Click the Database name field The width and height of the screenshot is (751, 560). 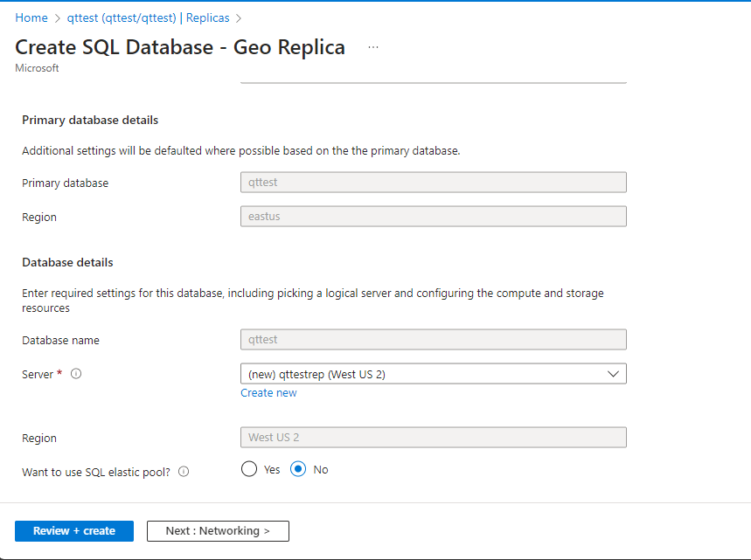(x=434, y=340)
